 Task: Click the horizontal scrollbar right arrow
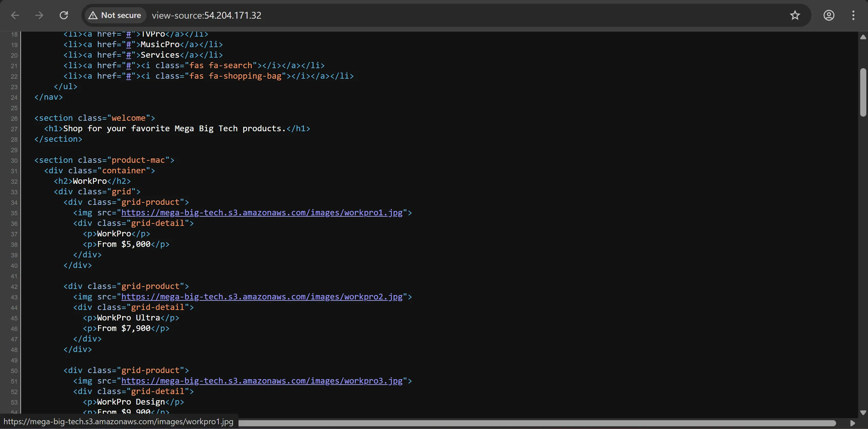click(x=852, y=423)
